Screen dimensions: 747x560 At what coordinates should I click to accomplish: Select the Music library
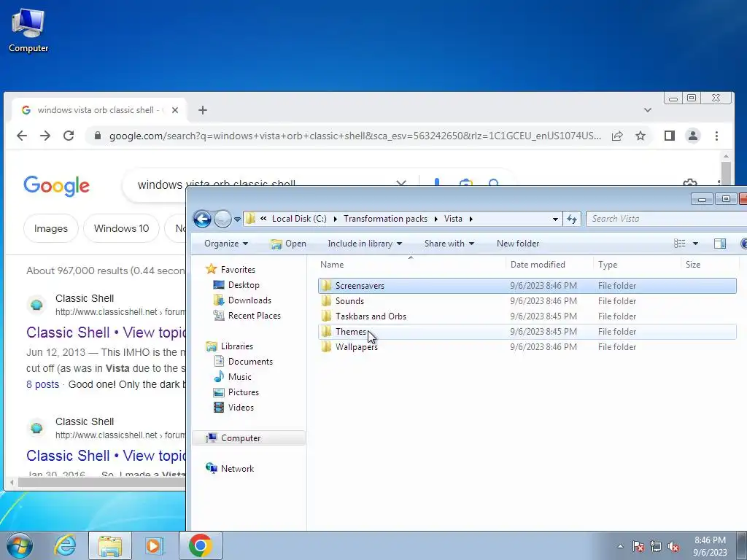233,377
